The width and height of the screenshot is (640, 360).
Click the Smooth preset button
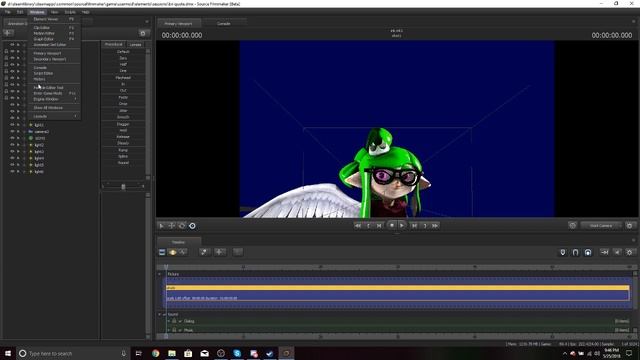123,117
